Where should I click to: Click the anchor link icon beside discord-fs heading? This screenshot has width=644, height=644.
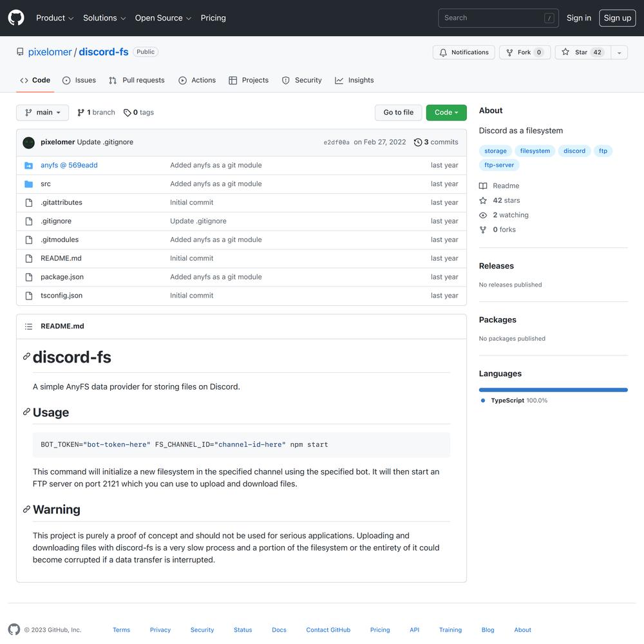pos(26,357)
